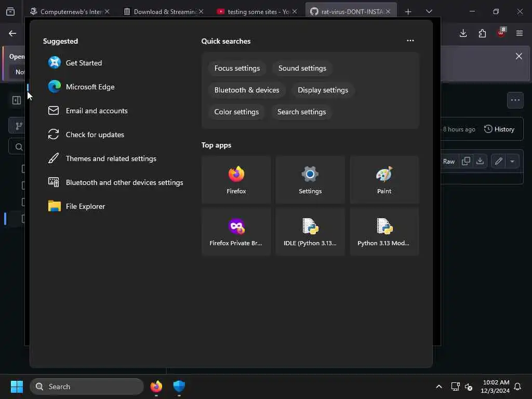
Task: Launch Firefox from Top apps
Action: pos(236,180)
